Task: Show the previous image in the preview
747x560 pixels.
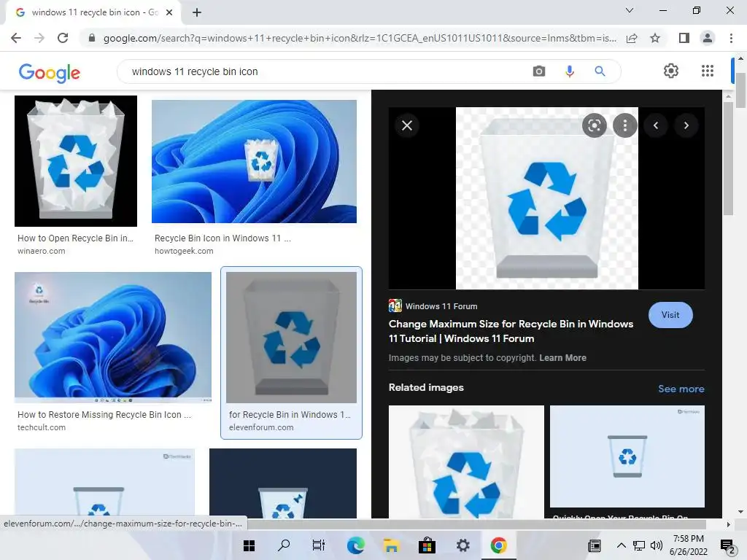Action: [x=656, y=125]
